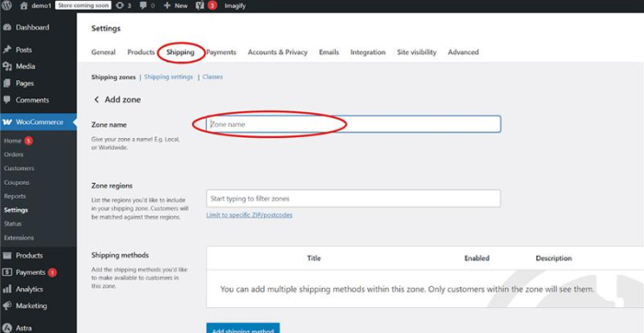Switch to the Integration tab

coord(368,52)
